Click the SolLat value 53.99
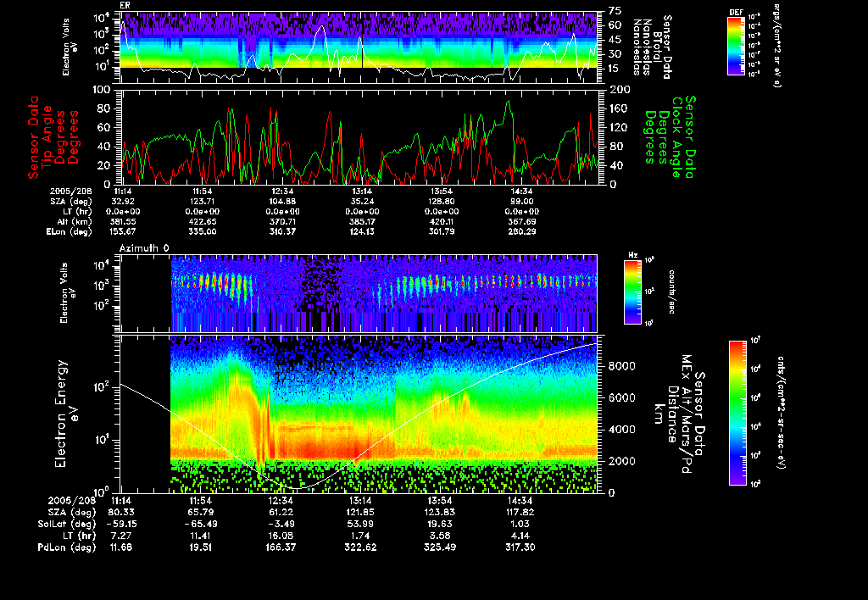This screenshot has height=600, width=868. (x=360, y=525)
